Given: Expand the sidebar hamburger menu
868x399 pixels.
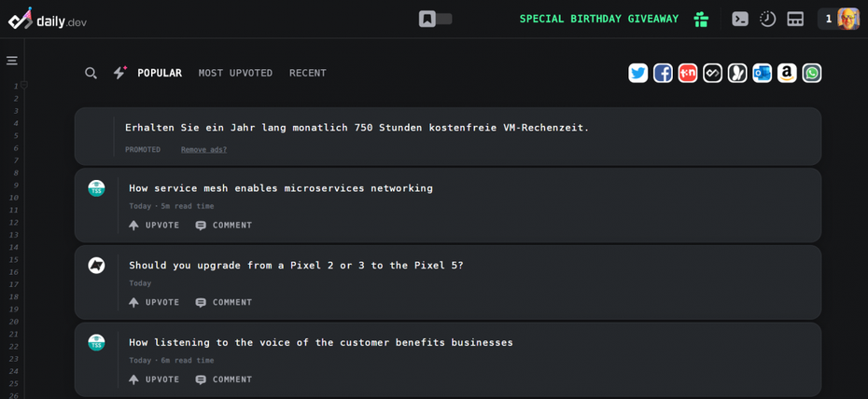Looking at the screenshot, I should tap(12, 61).
